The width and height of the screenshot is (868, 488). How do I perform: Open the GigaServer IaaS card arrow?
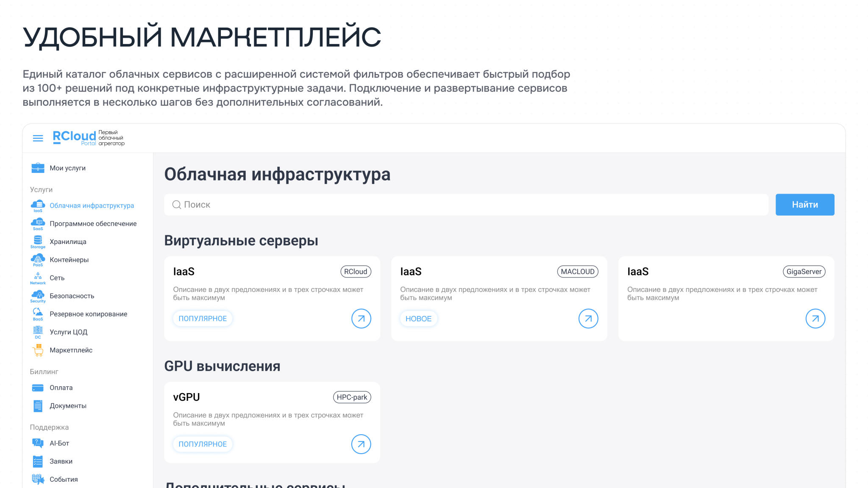click(815, 319)
